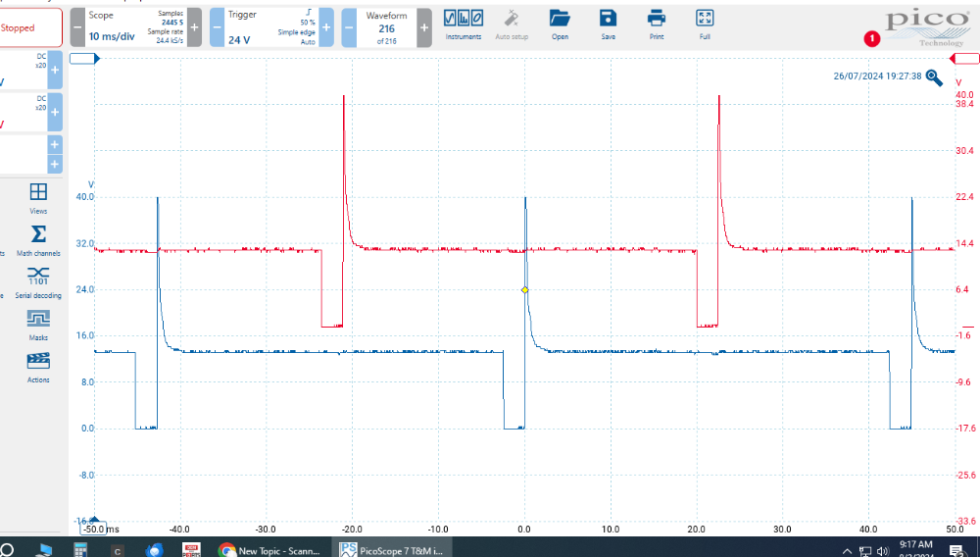
Task: Click the yellow trigger marker diamond
Action: [525, 290]
